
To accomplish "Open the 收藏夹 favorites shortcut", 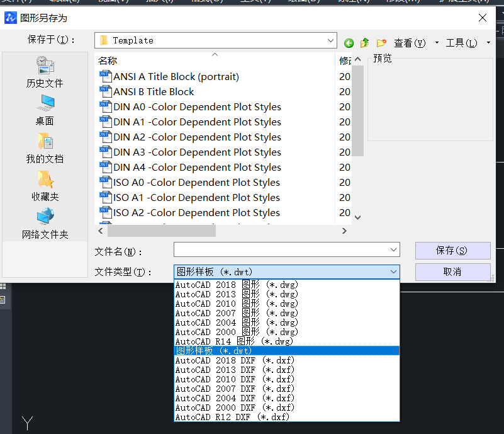I will click(45, 185).
